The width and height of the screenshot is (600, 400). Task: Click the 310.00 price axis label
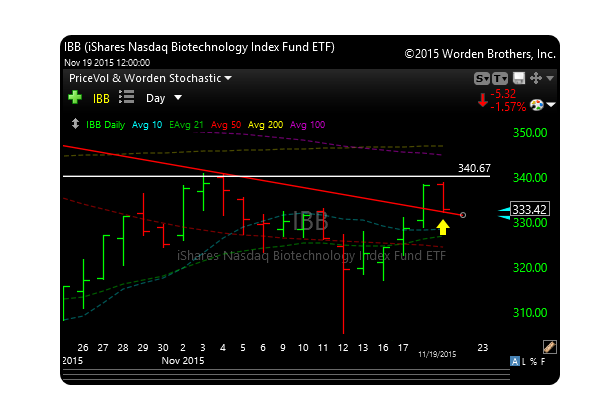[x=530, y=313]
